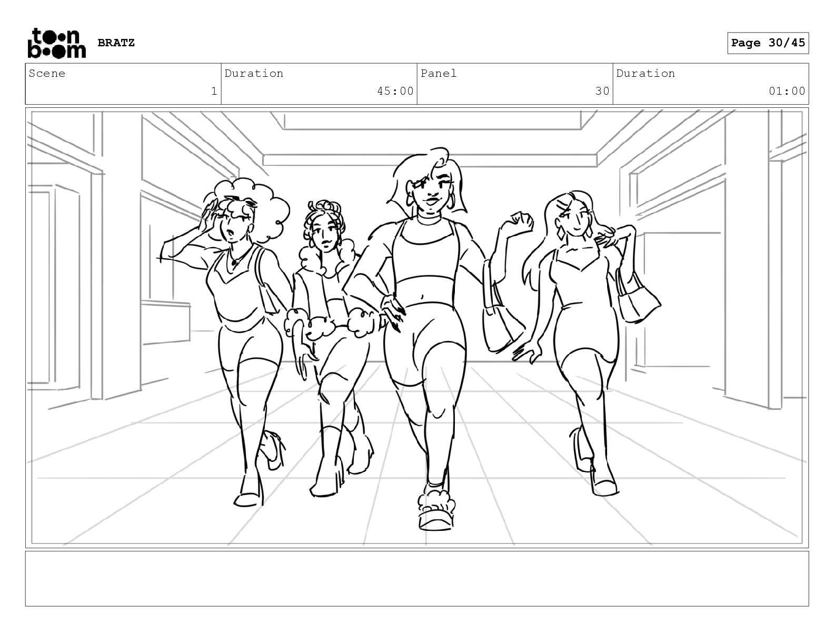Screen dimensions: 834x644
Task: Click the Page 30/45 indicator
Action: point(768,43)
